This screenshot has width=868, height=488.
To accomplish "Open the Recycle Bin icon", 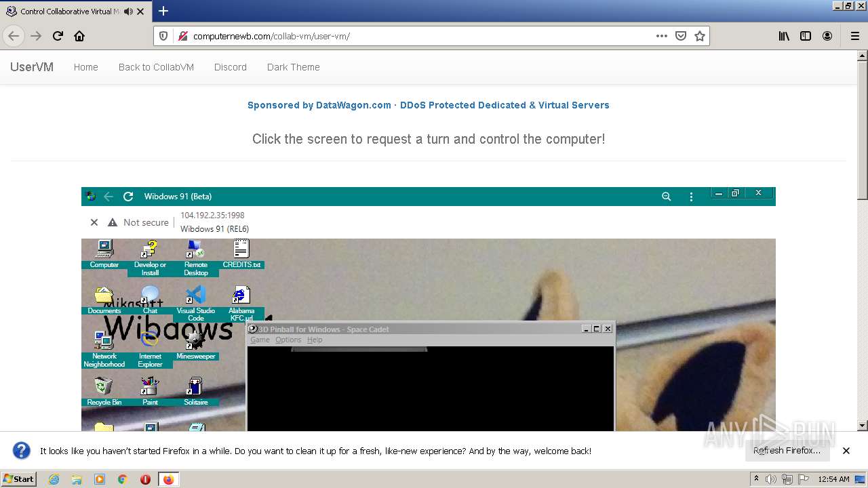I will coord(104,392).
